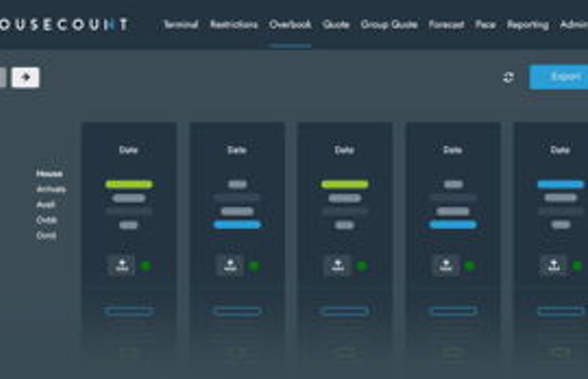Toggle the green status dot in first Date column

pyautogui.click(x=146, y=266)
